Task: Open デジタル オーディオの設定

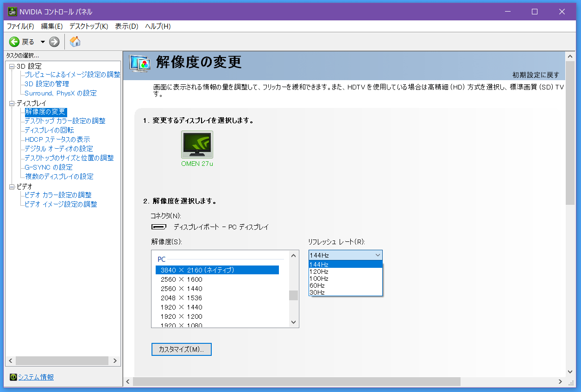Action: tap(59, 149)
